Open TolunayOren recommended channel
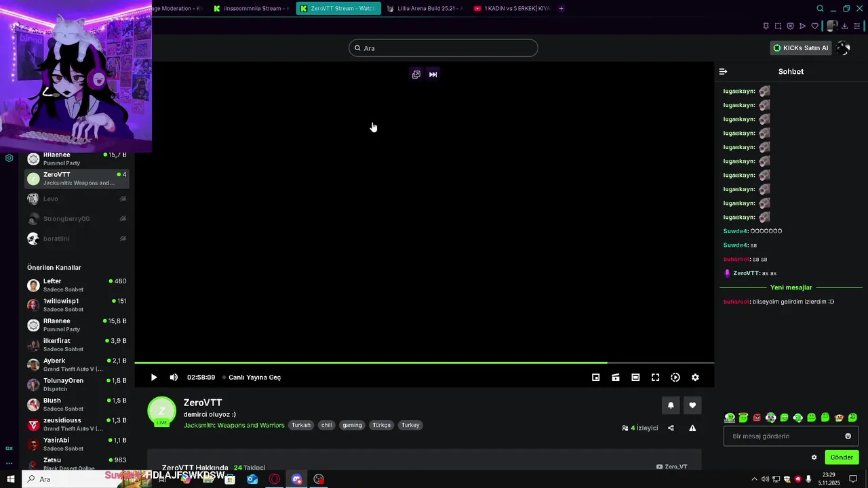Image resolution: width=868 pixels, height=488 pixels. click(x=77, y=384)
